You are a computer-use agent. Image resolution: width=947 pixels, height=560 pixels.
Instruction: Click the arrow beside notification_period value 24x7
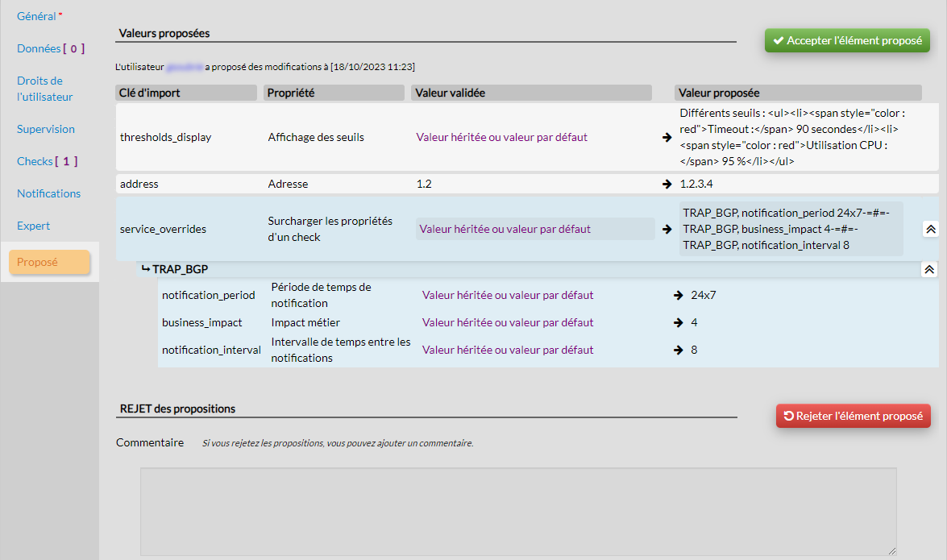click(679, 295)
